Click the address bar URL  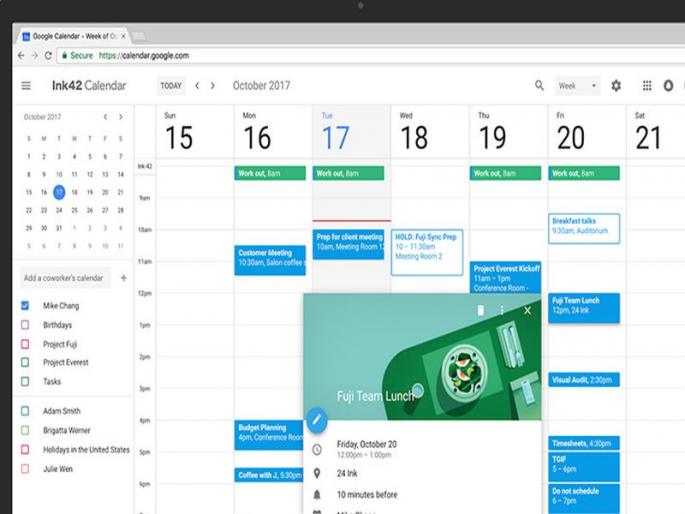click(144, 55)
